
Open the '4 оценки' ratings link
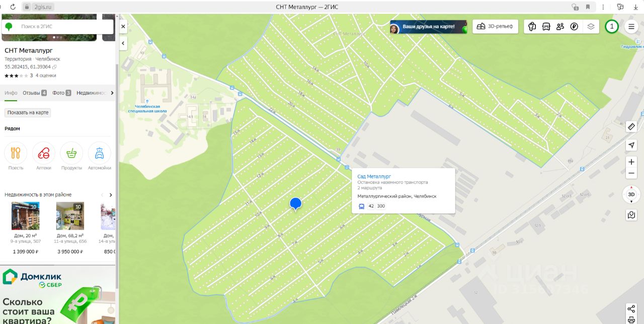coord(46,76)
